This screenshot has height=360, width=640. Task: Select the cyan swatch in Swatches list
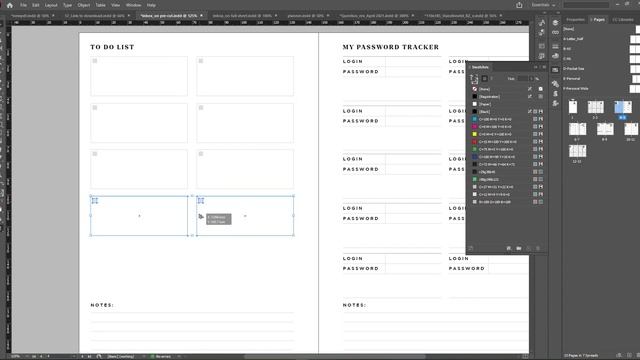507,119
